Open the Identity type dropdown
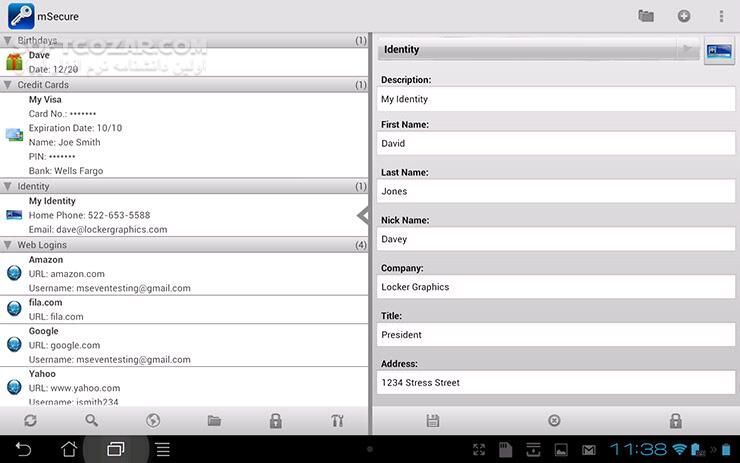740x463 pixels. [x=538, y=49]
